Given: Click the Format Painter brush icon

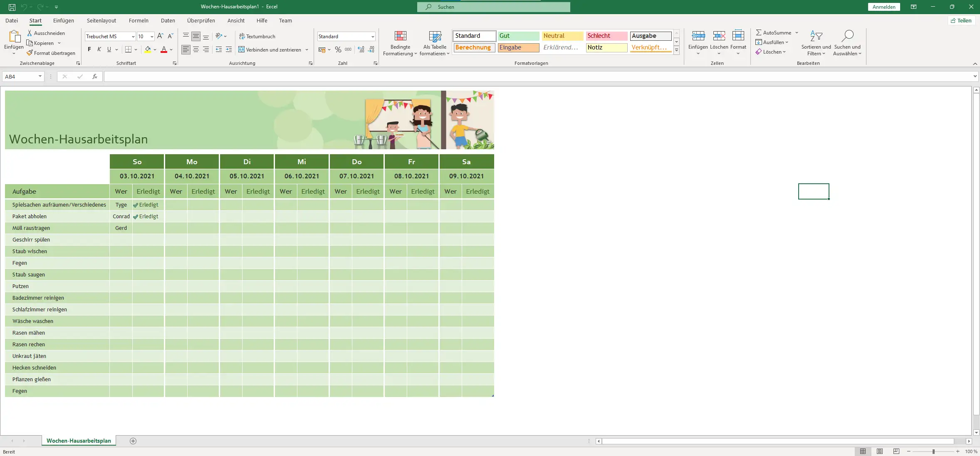Looking at the screenshot, I should 30,53.
